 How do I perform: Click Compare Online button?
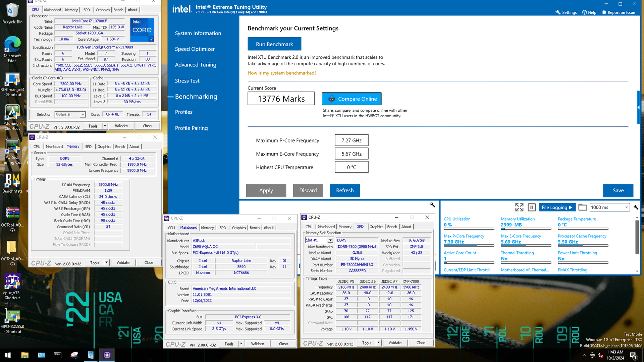pyautogui.click(x=352, y=99)
